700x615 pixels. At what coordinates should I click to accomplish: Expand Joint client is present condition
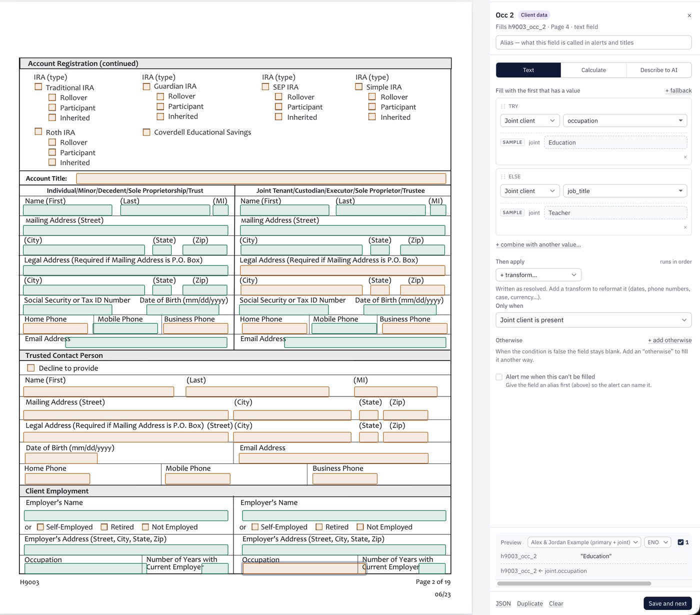coord(593,320)
